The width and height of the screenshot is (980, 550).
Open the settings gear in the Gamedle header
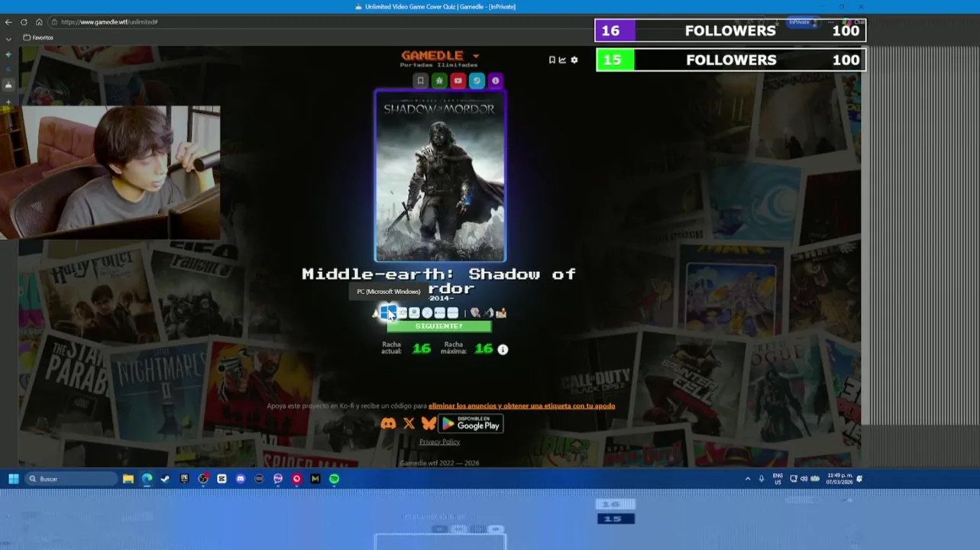coord(574,60)
